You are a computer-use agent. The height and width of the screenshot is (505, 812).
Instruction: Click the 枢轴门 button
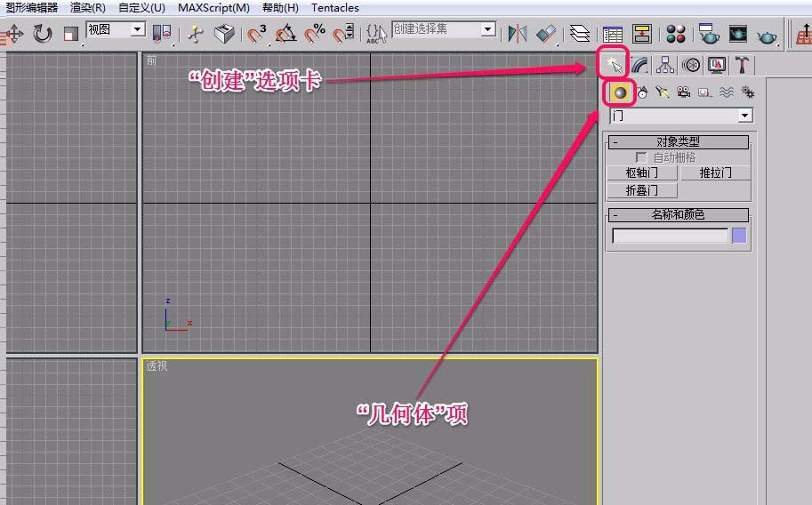(x=642, y=173)
